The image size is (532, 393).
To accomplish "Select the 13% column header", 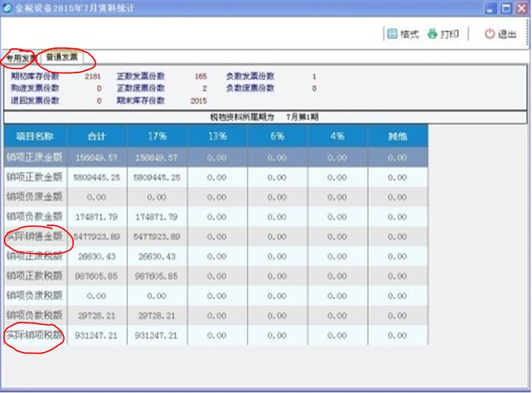I will pyautogui.click(x=217, y=136).
